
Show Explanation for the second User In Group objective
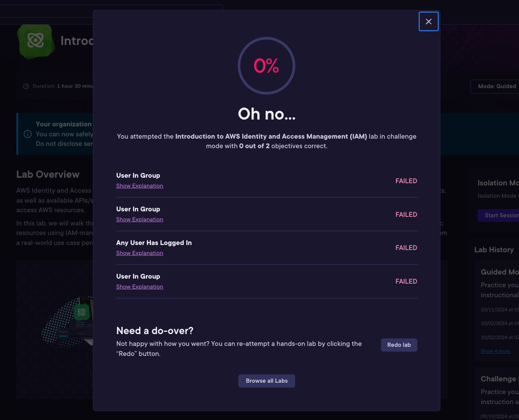(x=140, y=220)
